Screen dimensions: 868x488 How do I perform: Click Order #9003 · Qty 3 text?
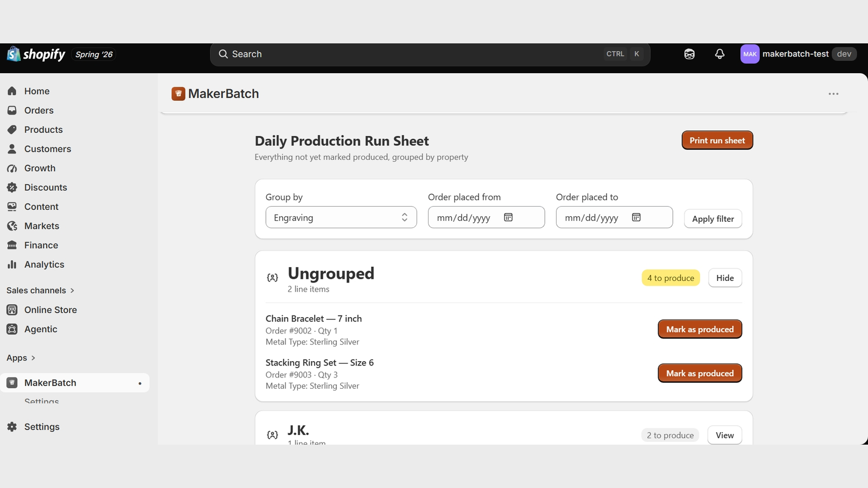click(x=302, y=375)
